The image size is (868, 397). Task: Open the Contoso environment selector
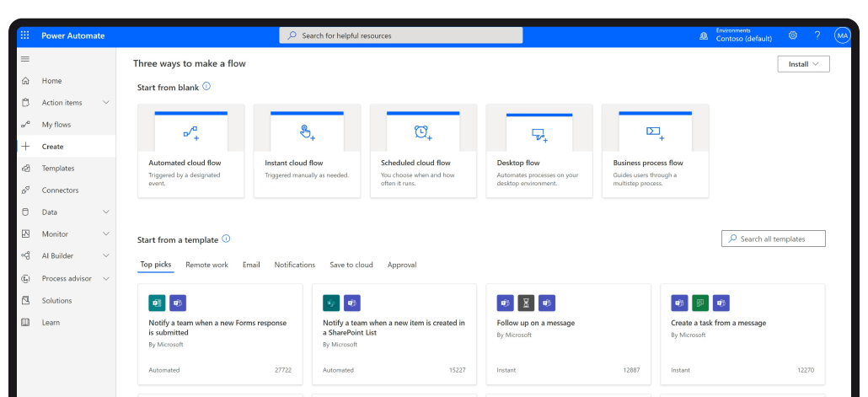(x=742, y=35)
